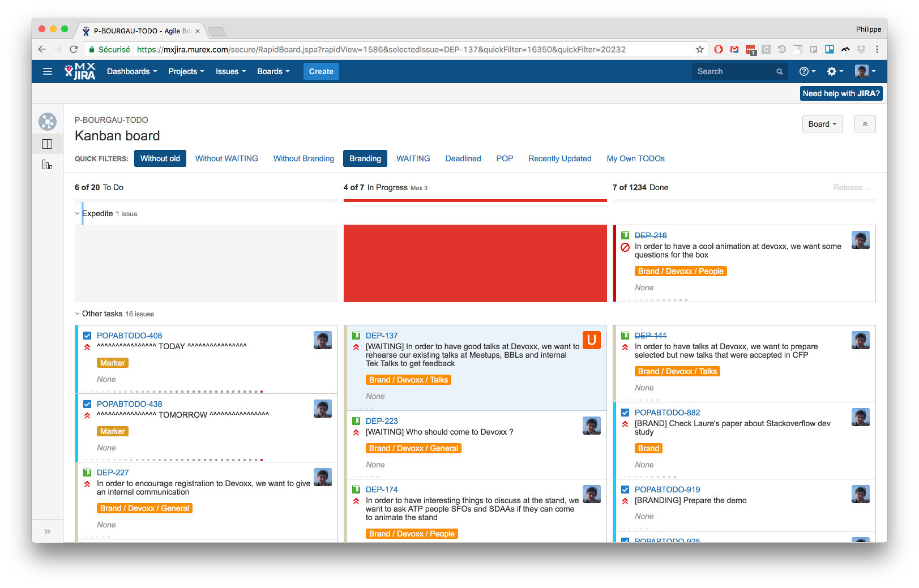Click the Create button
919x588 pixels.
click(321, 71)
